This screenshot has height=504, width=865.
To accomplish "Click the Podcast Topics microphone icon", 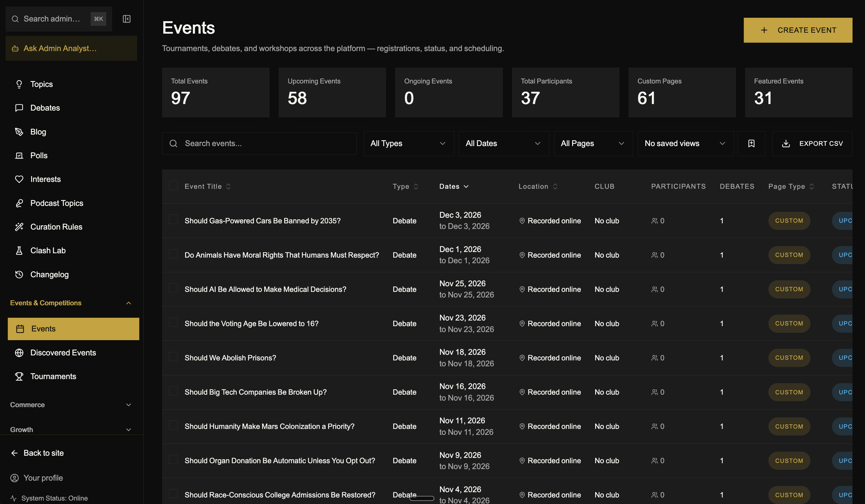I will [x=19, y=203].
